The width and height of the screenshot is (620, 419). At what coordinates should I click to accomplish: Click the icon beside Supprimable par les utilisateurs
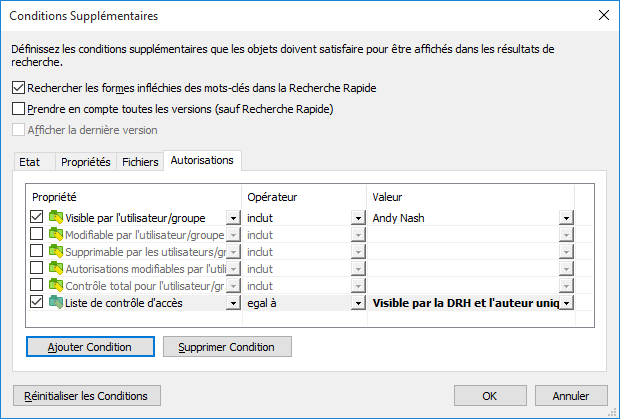click(56, 251)
